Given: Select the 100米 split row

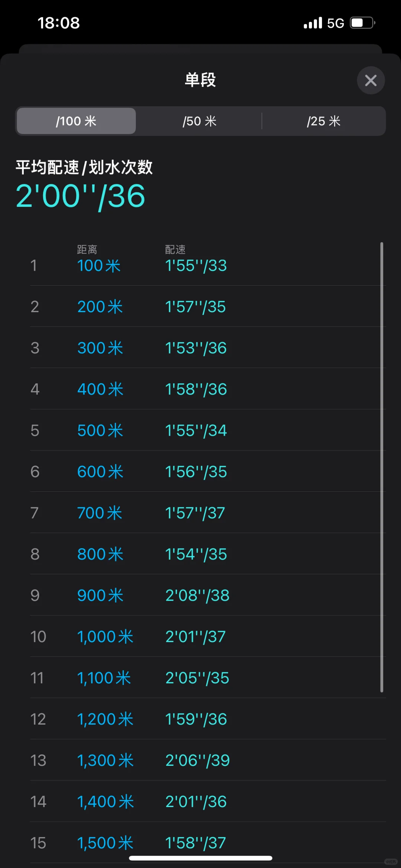Looking at the screenshot, I should [x=208, y=265].
